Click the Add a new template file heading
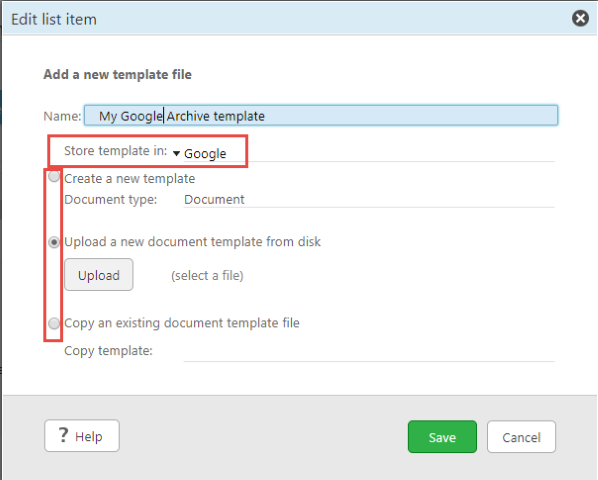Image resolution: width=598 pixels, height=480 pixels. 117,74
